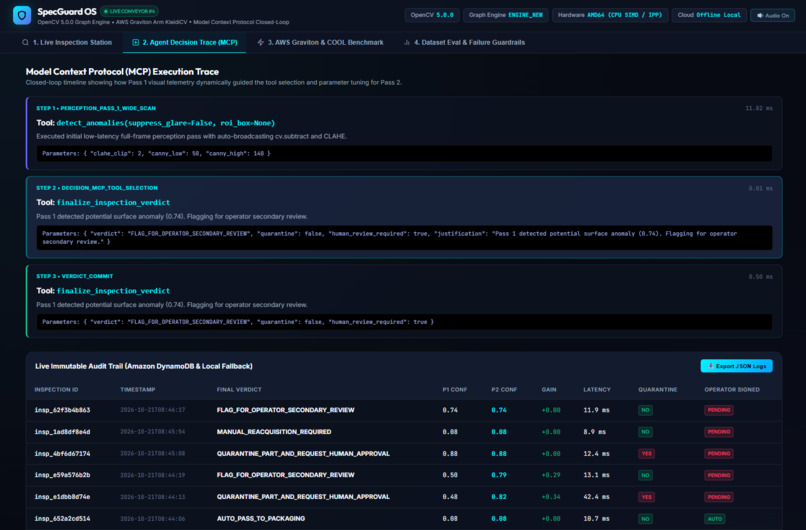Switch to AWS Graviton & COOL Benchmark tab
Screen dimensions: 806x530
(320, 43)
